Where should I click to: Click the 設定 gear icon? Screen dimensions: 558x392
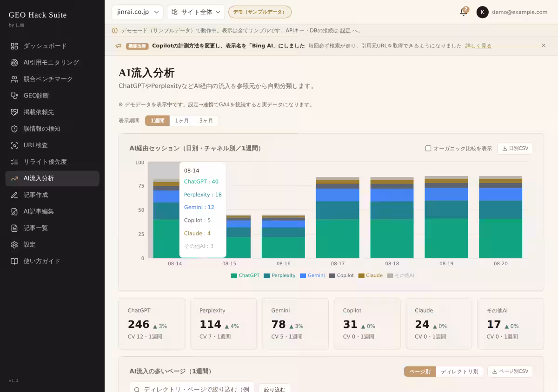pyautogui.click(x=14, y=244)
